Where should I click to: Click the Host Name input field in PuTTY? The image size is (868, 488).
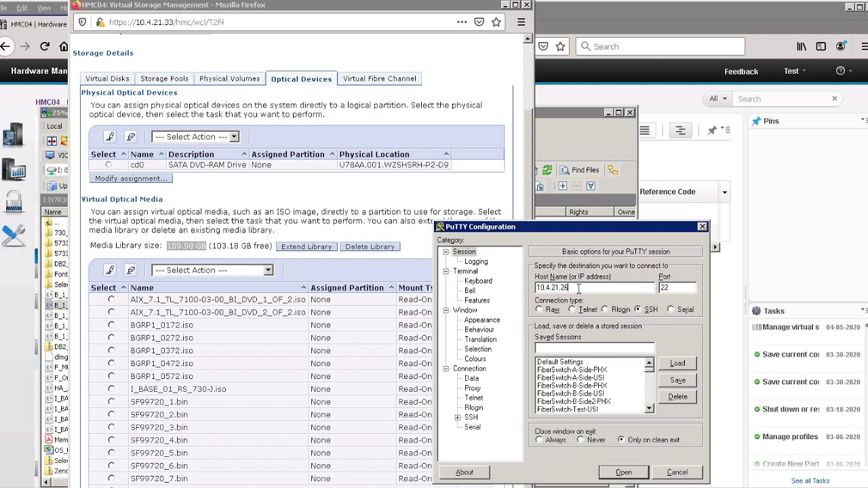click(595, 288)
